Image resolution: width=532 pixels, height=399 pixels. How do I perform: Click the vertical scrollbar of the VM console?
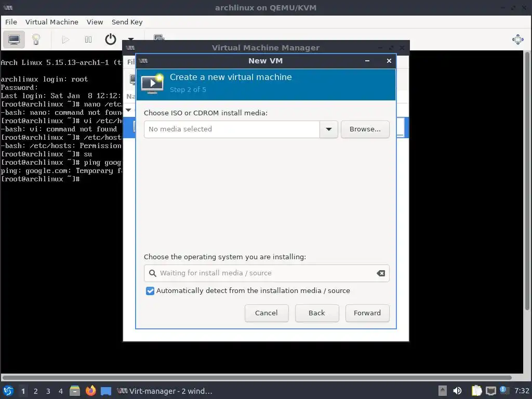[527, 180]
